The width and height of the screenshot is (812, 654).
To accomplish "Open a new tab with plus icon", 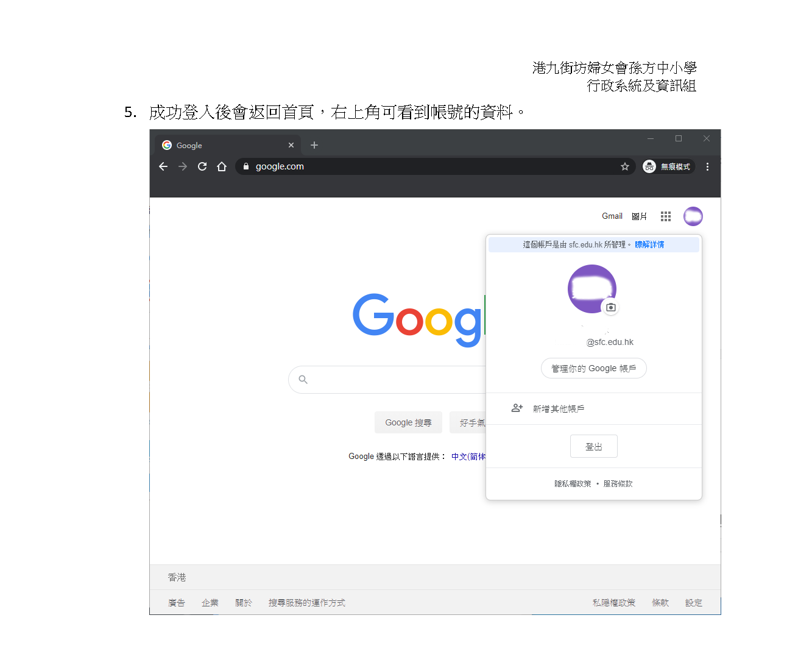I will click(x=314, y=145).
